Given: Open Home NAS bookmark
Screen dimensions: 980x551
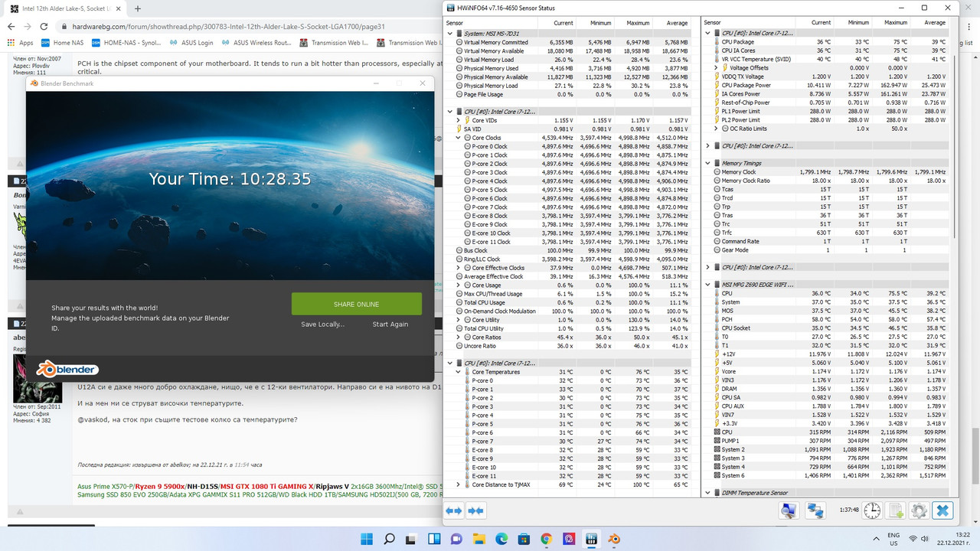Looking at the screenshot, I should (x=61, y=43).
